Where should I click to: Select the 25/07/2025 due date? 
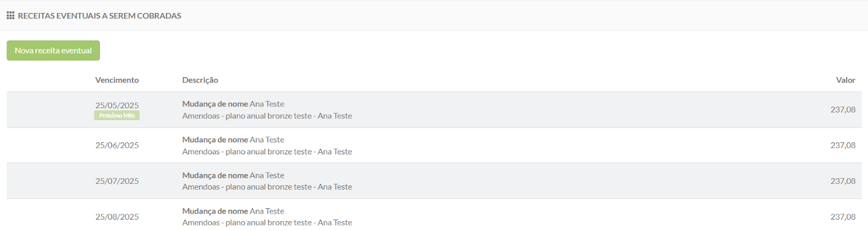click(117, 181)
